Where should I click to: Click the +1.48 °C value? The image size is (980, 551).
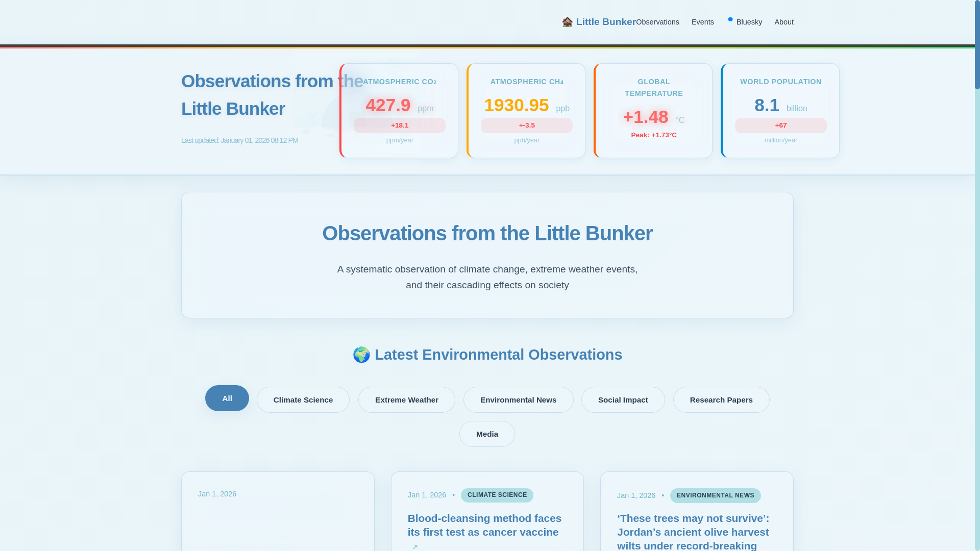point(654,117)
